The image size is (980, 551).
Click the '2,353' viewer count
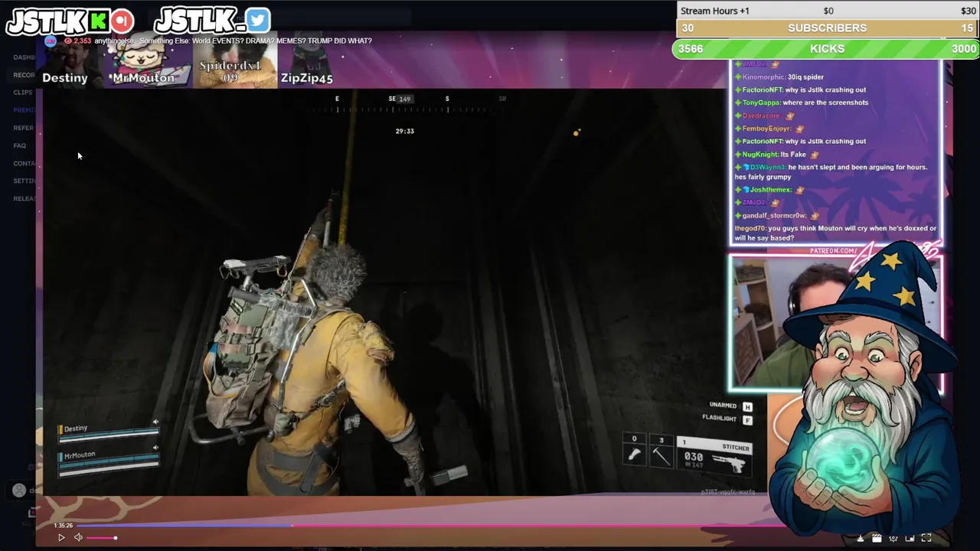click(82, 41)
